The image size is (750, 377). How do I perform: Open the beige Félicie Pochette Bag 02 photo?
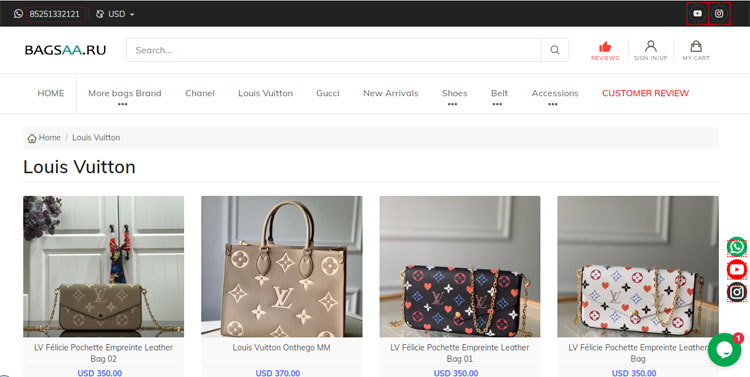(x=103, y=266)
